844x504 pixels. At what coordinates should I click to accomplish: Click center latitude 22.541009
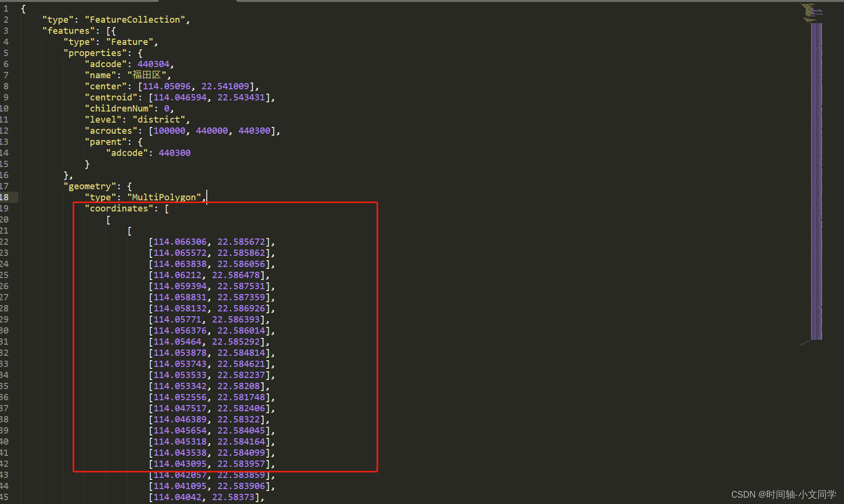225,86
